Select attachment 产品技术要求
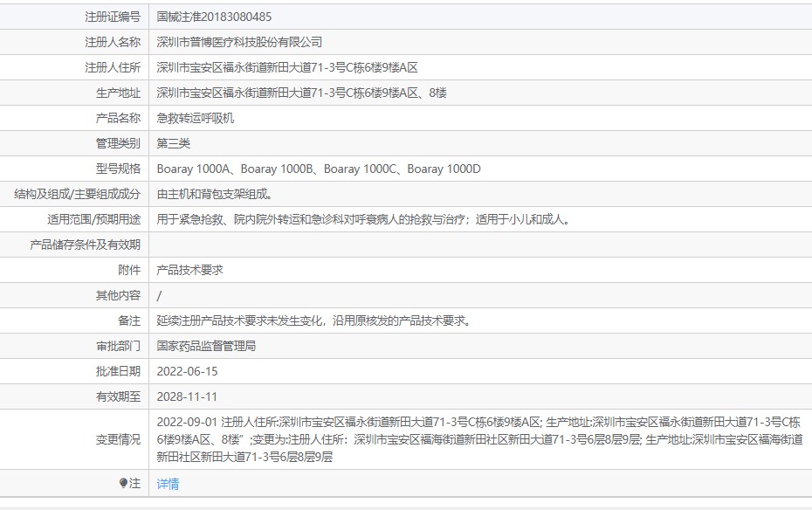The height and width of the screenshot is (510, 812). click(x=189, y=270)
